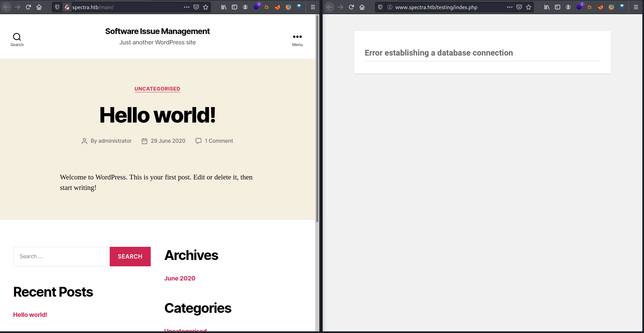This screenshot has height=333, width=644.
Task: Open the 1 Comment link
Action: pyautogui.click(x=219, y=141)
